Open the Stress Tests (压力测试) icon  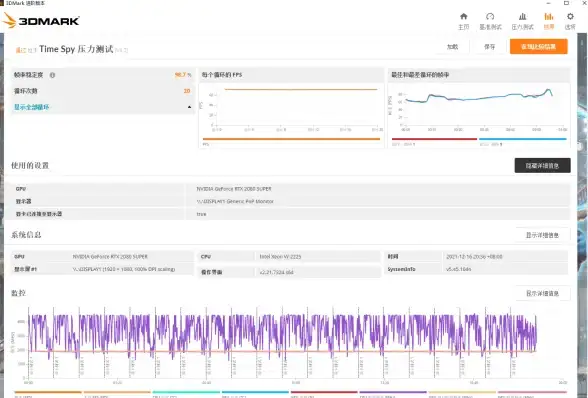tap(522, 21)
